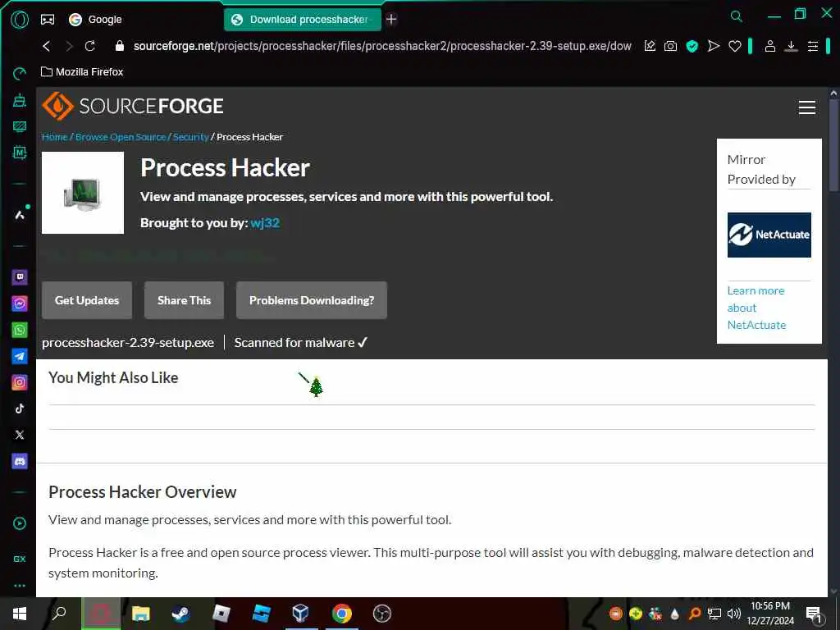Open GX Corner gamepad icon

[48, 20]
